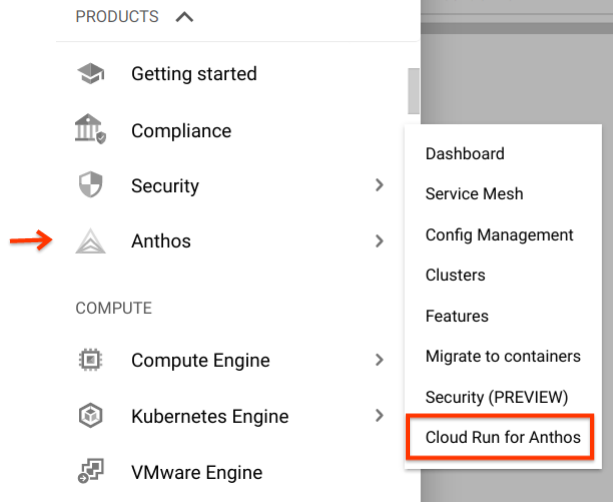This screenshot has height=502, width=613.
Task: Click the navigation menu scrollbar thumb
Action: tap(412, 92)
